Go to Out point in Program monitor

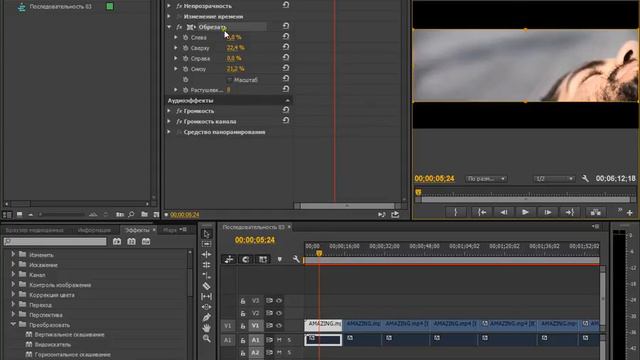(569, 212)
